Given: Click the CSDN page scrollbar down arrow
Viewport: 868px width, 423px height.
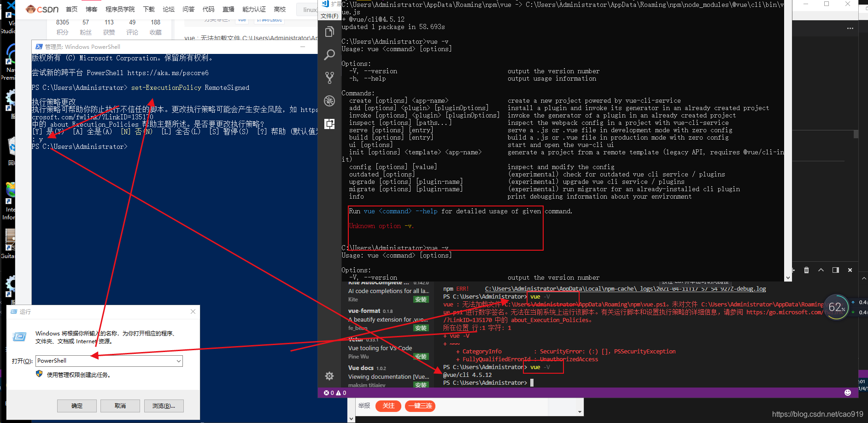Looking at the screenshot, I should (351, 419).
